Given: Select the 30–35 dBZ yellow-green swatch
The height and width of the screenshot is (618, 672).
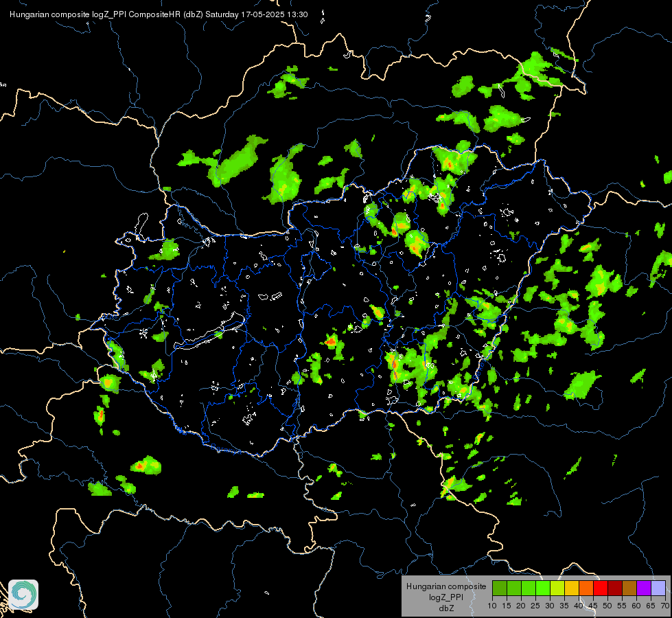Looking at the screenshot, I should [x=557, y=588].
